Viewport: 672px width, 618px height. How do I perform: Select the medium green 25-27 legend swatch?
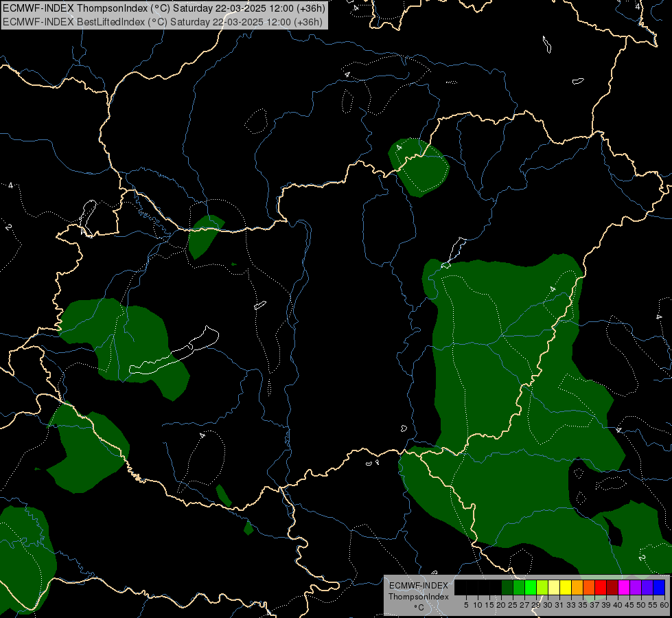click(x=519, y=587)
